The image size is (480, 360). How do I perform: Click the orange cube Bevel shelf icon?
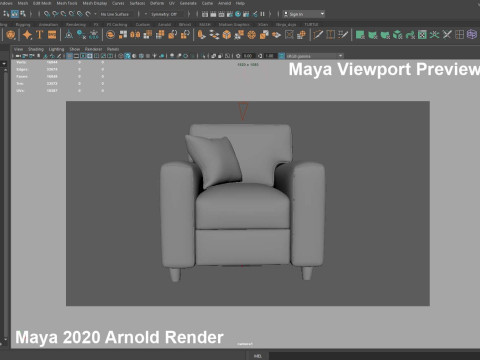point(227,35)
